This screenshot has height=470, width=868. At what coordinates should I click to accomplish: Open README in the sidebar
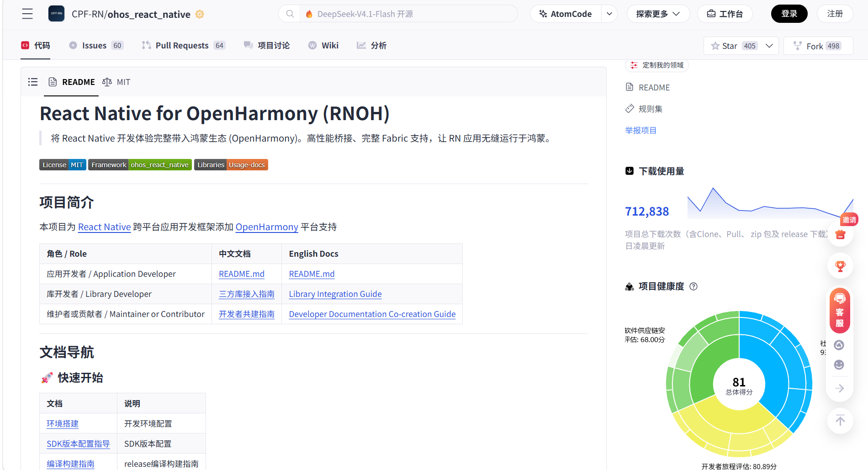(x=648, y=87)
